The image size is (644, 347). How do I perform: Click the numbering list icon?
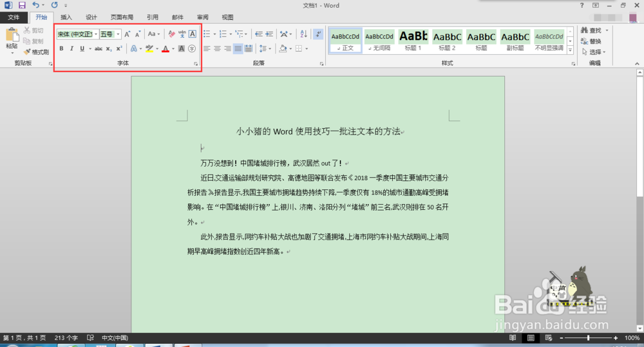223,34
